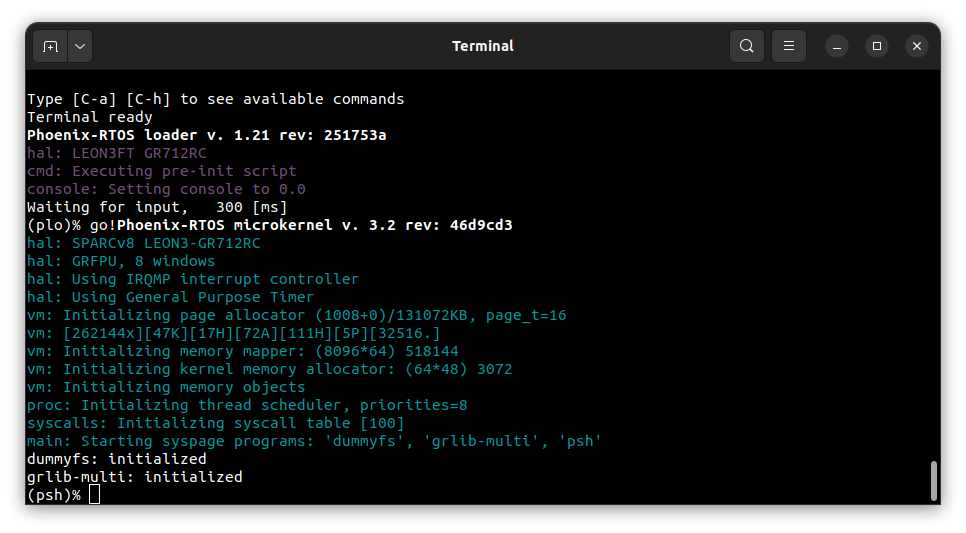The height and width of the screenshot is (533, 966).
Task: Click 'proc: Initializing thread scheduler' line
Action: click(x=247, y=405)
